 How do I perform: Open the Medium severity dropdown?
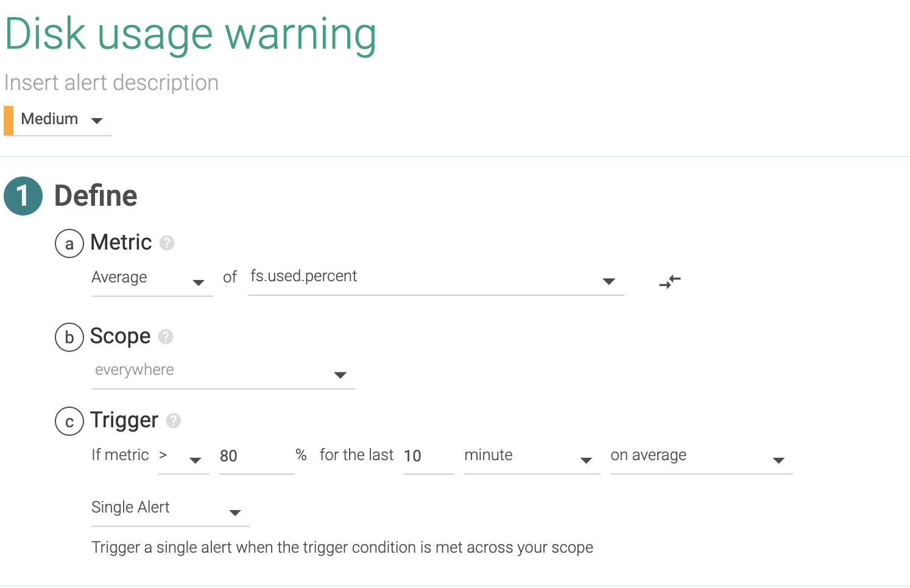(58, 120)
